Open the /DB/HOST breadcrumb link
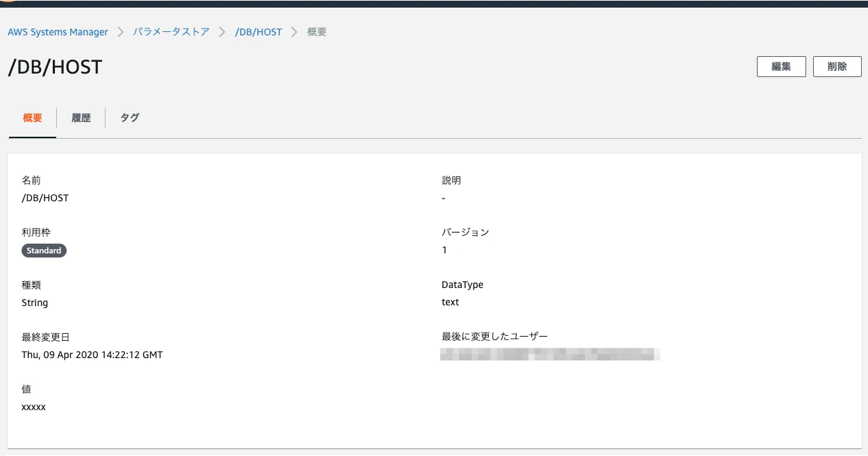868x456 pixels. [x=259, y=32]
